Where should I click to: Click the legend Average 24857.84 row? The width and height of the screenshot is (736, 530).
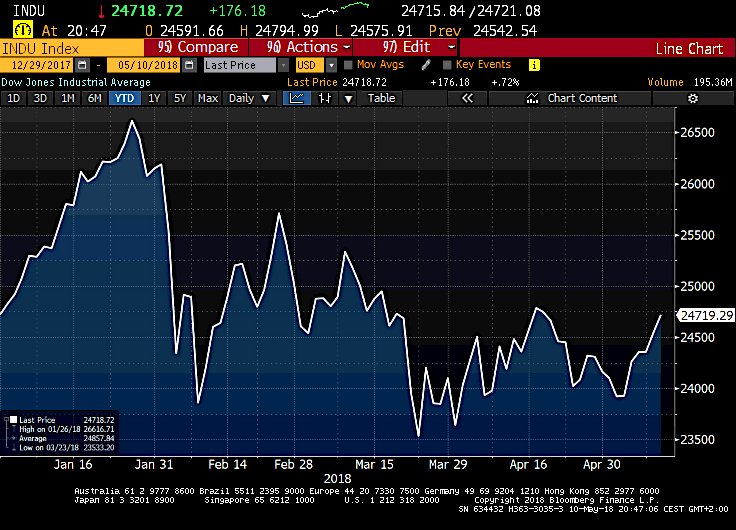67,438
